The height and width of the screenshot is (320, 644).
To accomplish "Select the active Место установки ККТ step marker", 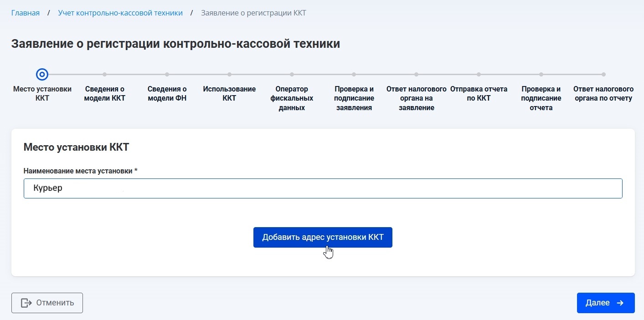I will [42, 74].
